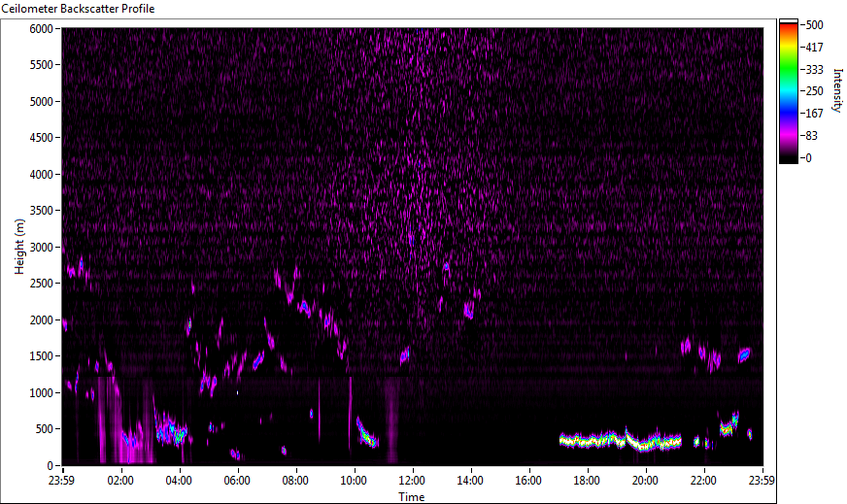Select the 6000 height axis label
Image resolution: width=847 pixels, height=504 pixels.
[41, 28]
